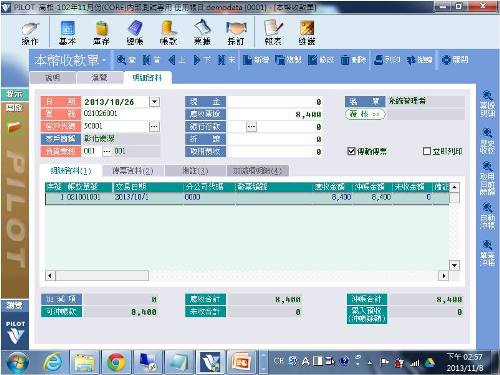Click the table scroll-down arrow
Screen dimensions: 500x375
pyautogui.click(x=455, y=266)
